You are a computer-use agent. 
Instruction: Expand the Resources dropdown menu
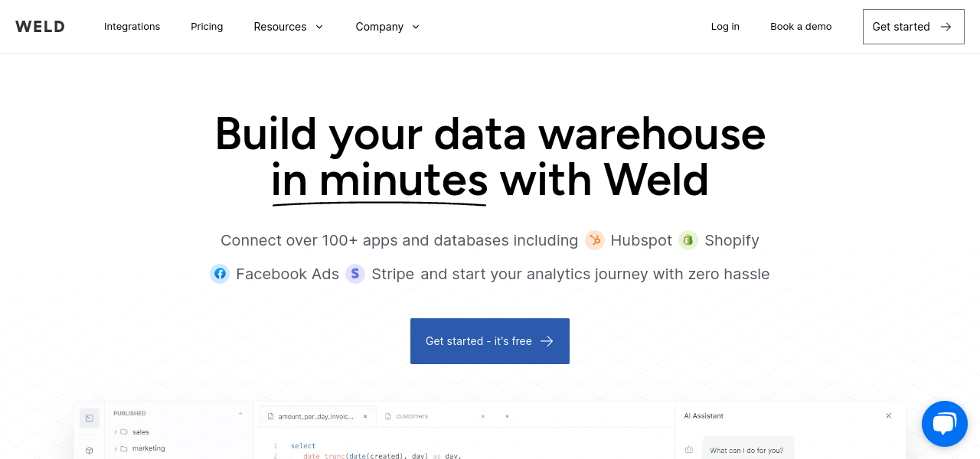click(289, 27)
